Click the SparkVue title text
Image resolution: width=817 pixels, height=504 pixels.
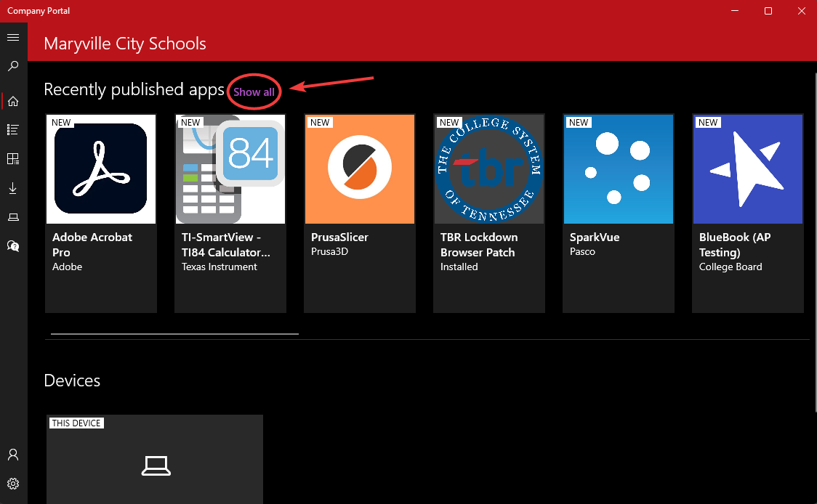(x=595, y=237)
